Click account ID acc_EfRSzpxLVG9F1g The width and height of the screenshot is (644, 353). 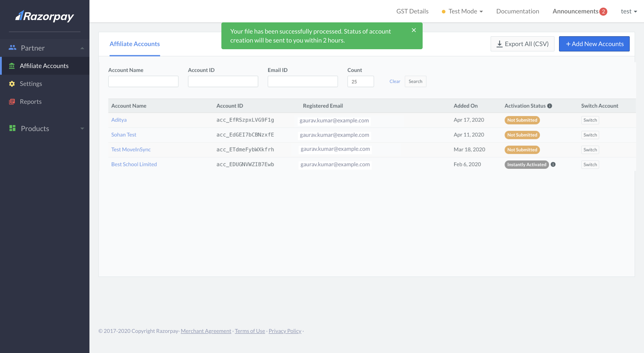pyautogui.click(x=245, y=120)
